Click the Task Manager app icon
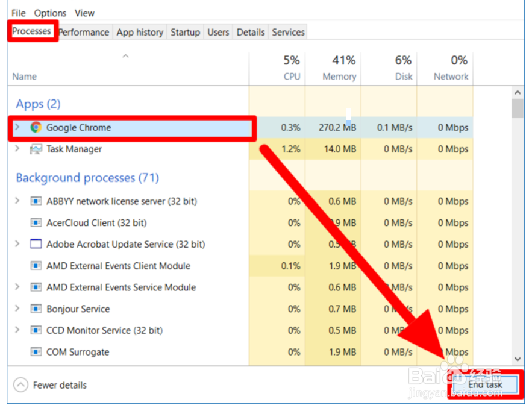Screen dimensions: 532x411 click(36, 149)
